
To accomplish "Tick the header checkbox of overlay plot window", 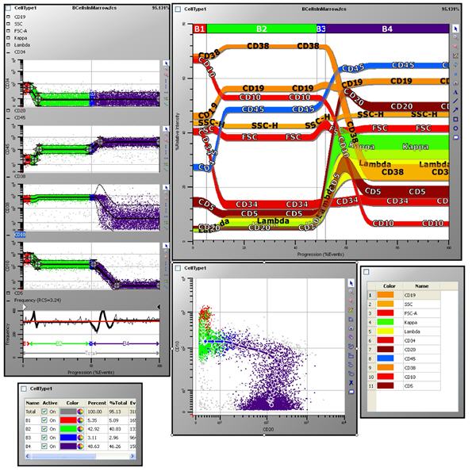I will pyautogui.click(x=178, y=9).
